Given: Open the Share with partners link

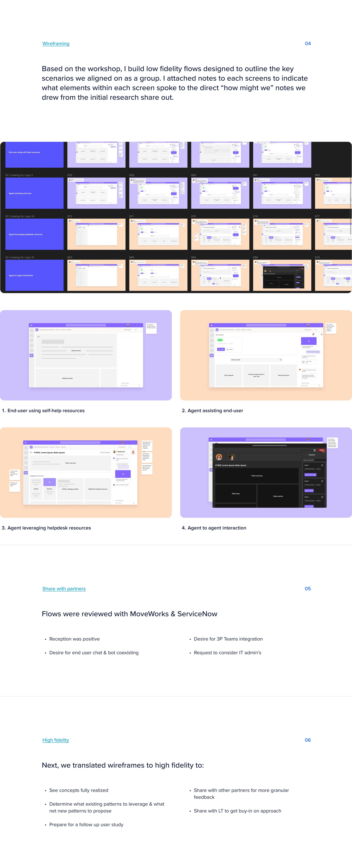Looking at the screenshot, I should (64, 589).
